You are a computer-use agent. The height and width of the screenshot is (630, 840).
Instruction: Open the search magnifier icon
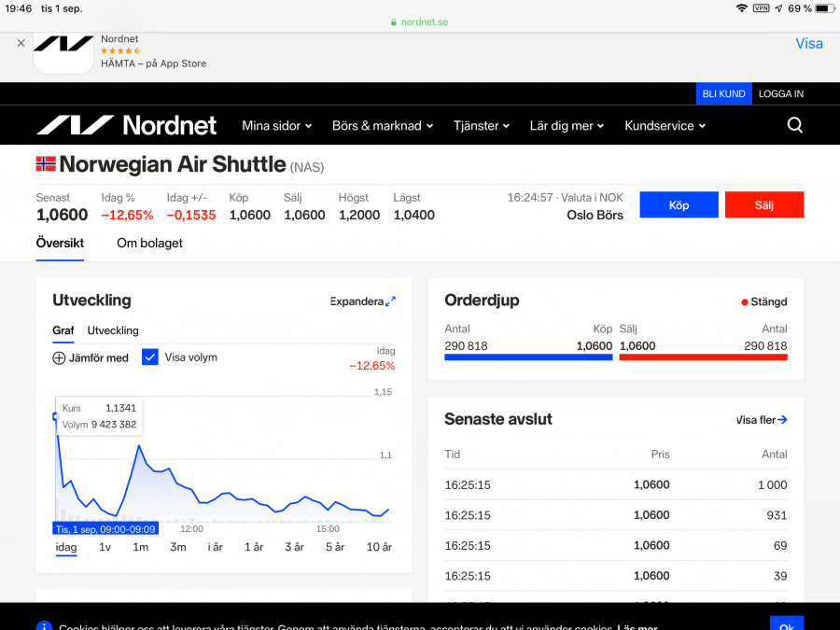(x=794, y=125)
